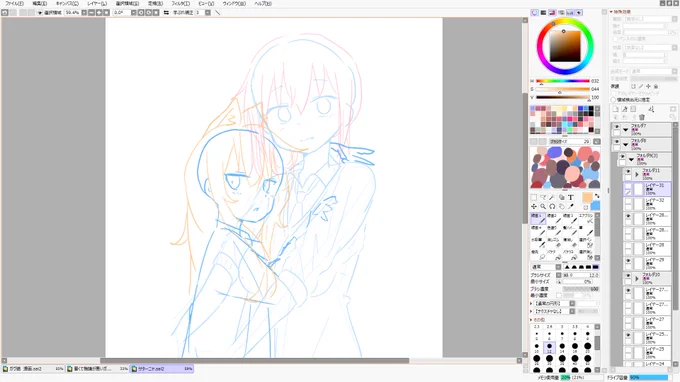
Task: Toggle visibility of フォルダ9(2) folder
Action: pyautogui.click(x=622, y=157)
